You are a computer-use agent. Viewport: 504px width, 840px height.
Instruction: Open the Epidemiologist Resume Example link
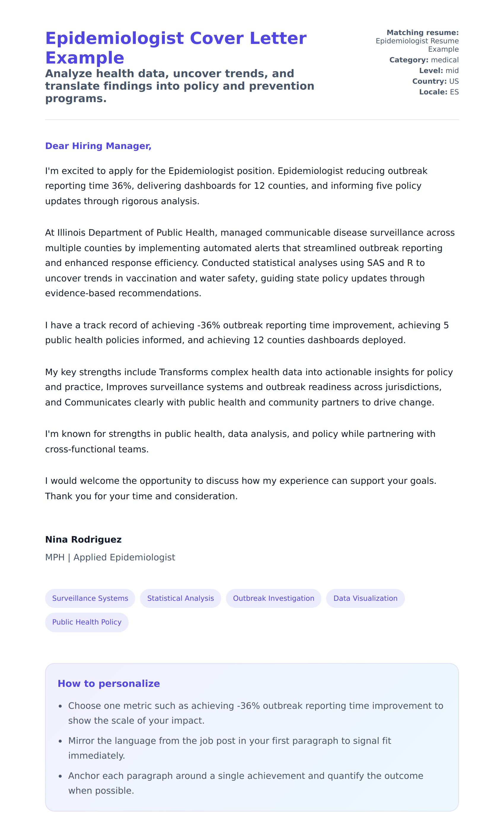(x=417, y=45)
